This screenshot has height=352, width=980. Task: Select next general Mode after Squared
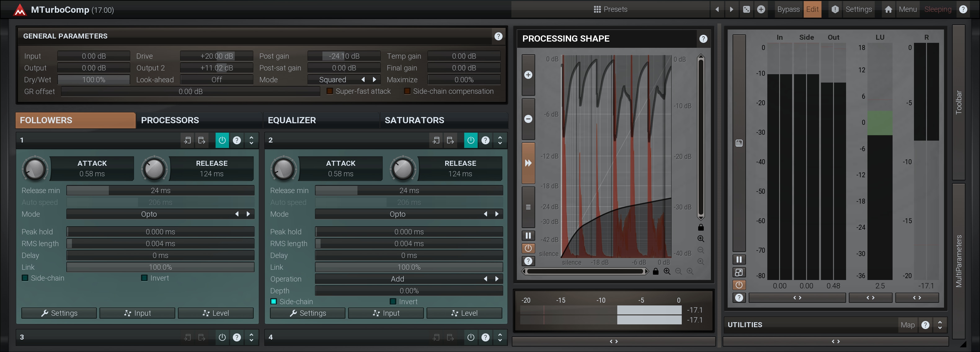(x=374, y=79)
